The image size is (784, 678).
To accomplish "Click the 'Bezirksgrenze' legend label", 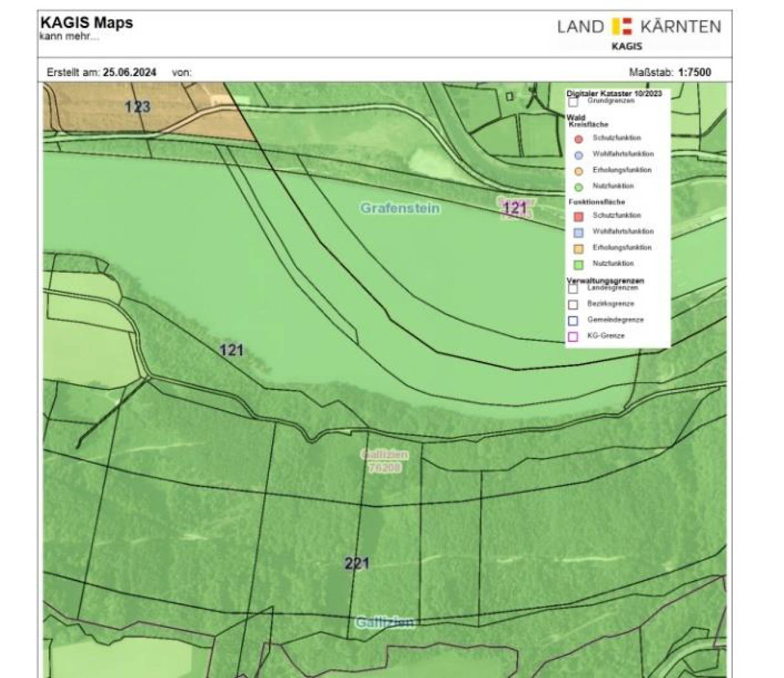I will pos(611,304).
